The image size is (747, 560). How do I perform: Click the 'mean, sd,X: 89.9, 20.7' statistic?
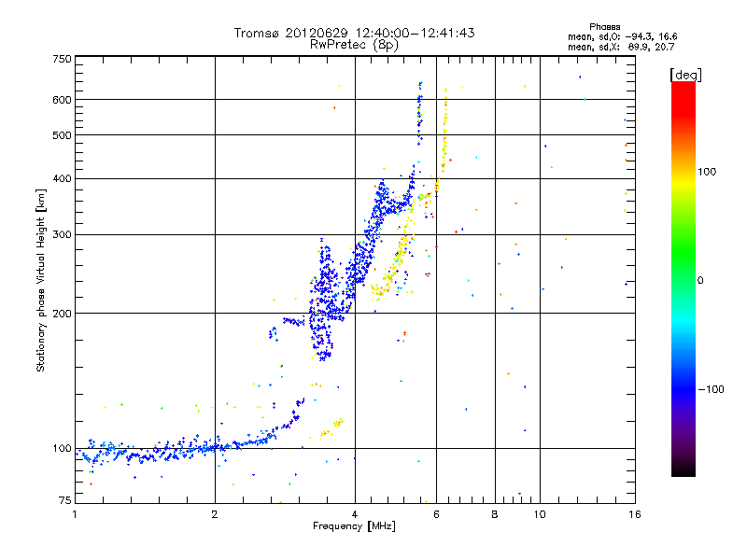621,47
